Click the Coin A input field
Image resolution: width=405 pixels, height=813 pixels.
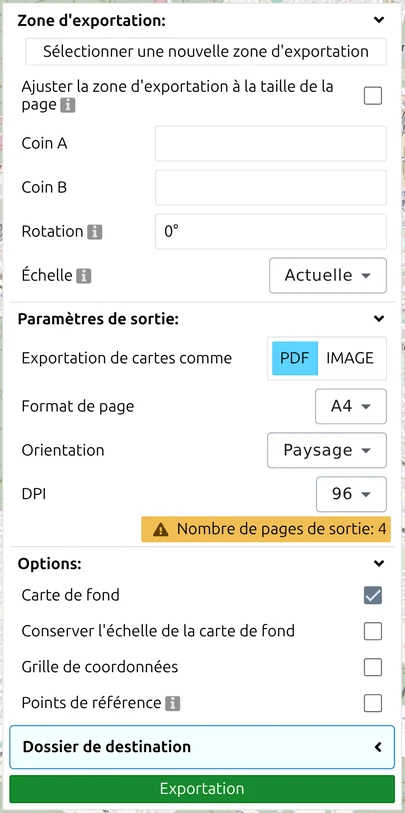coord(271,144)
